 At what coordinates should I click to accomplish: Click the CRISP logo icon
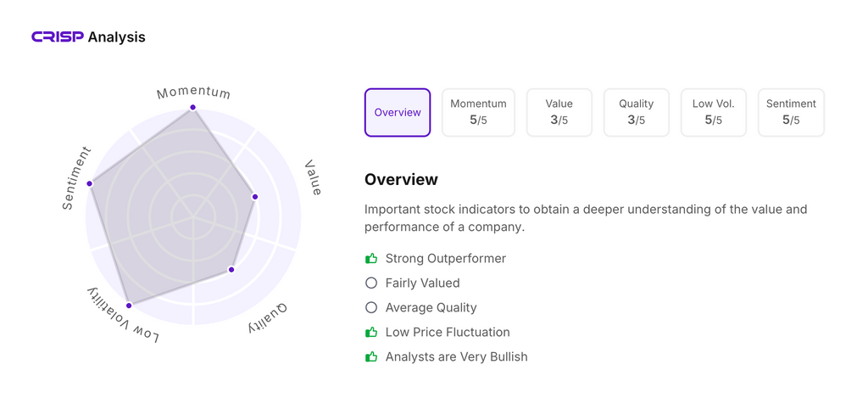click(x=57, y=37)
